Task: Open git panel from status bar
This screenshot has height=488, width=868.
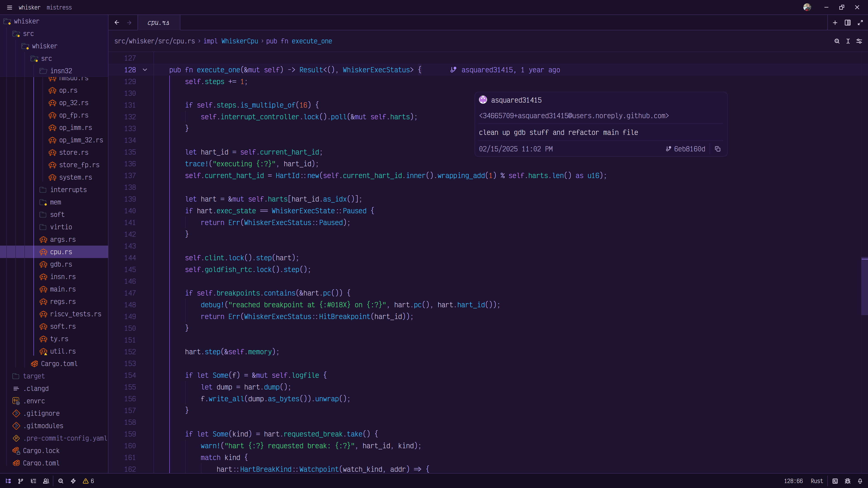Action: (x=21, y=481)
